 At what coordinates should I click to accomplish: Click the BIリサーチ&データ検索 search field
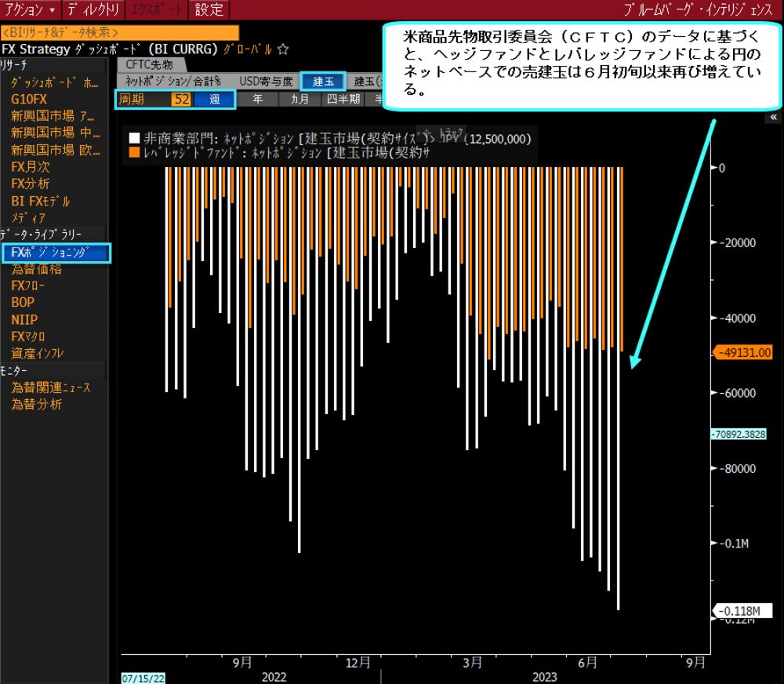click(120, 32)
